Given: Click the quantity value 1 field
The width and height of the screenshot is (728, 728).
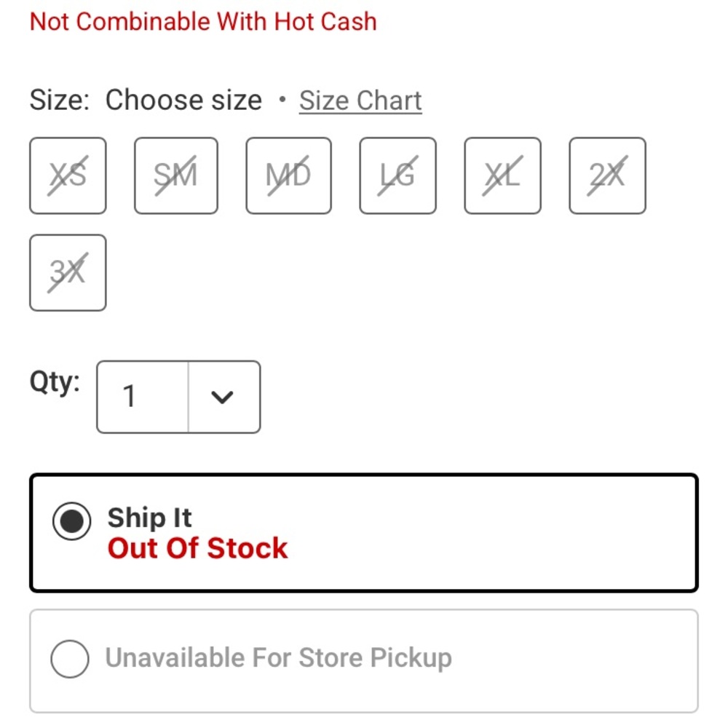Looking at the screenshot, I should pyautogui.click(x=142, y=397).
